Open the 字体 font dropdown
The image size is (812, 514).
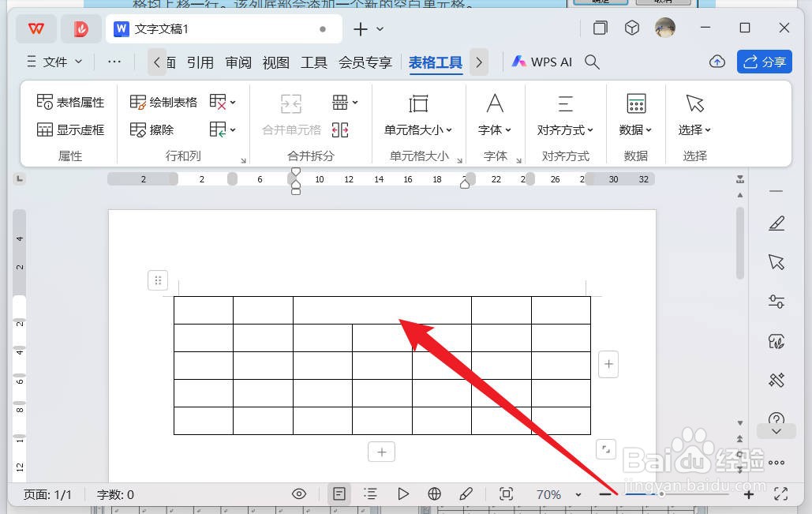495,129
